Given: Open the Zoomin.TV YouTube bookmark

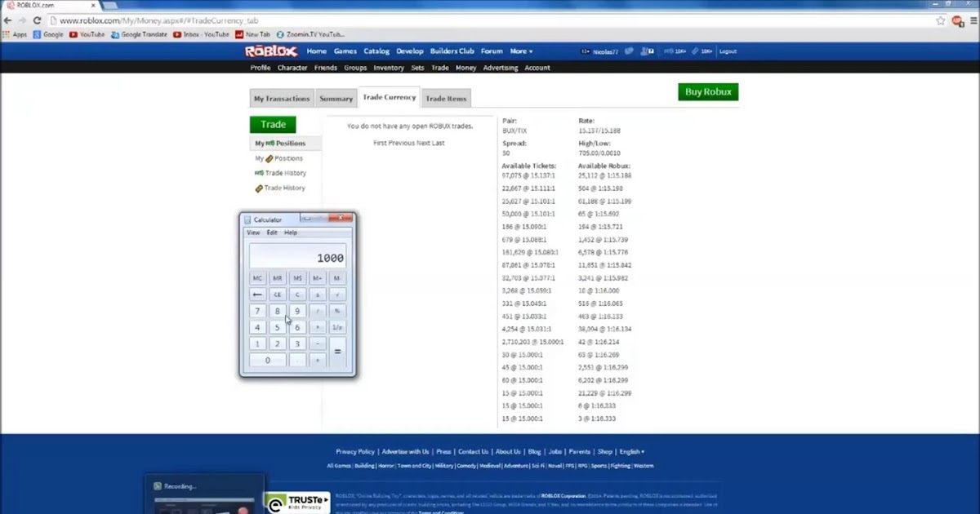Looking at the screenshot, I should tap(310, 34).
